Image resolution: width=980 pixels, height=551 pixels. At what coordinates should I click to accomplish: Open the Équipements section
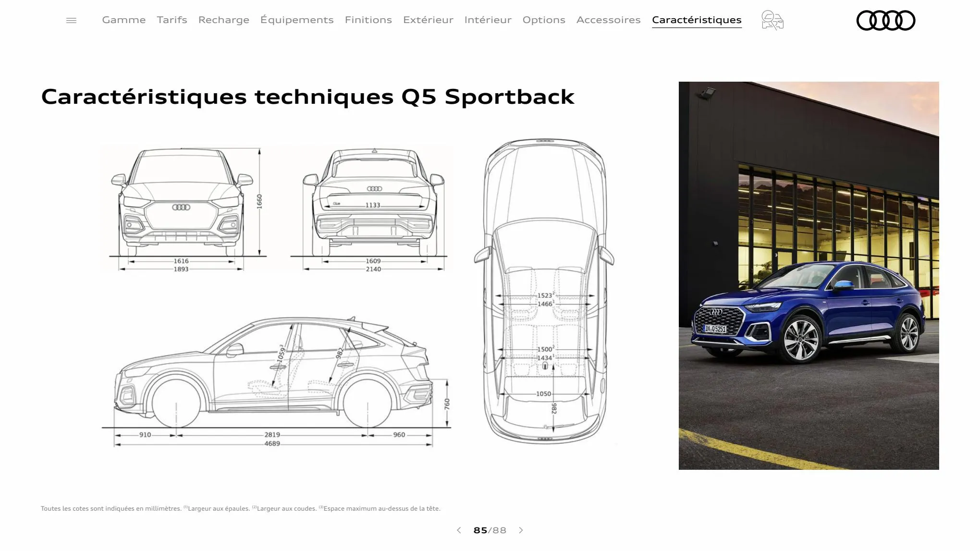pos(297,20)
